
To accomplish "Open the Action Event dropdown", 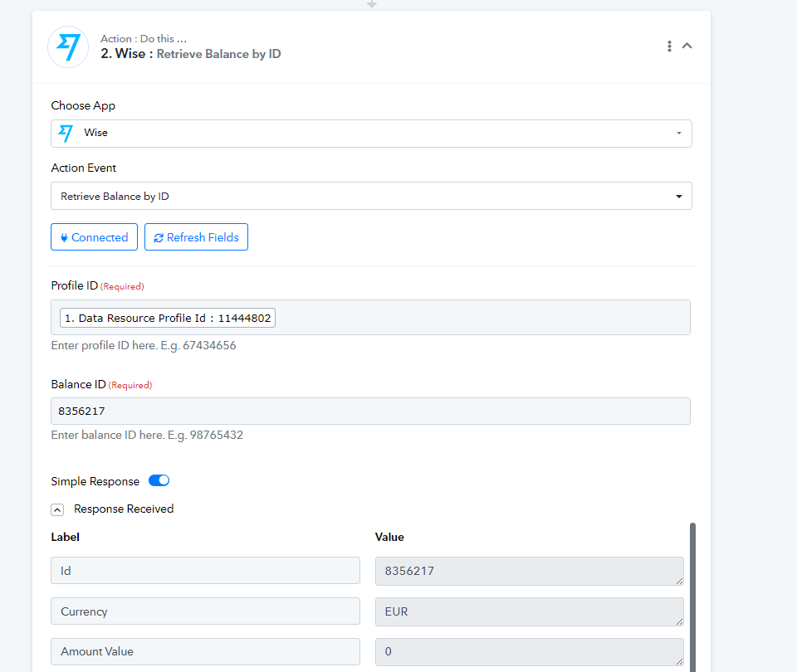I will pos(371,197).
